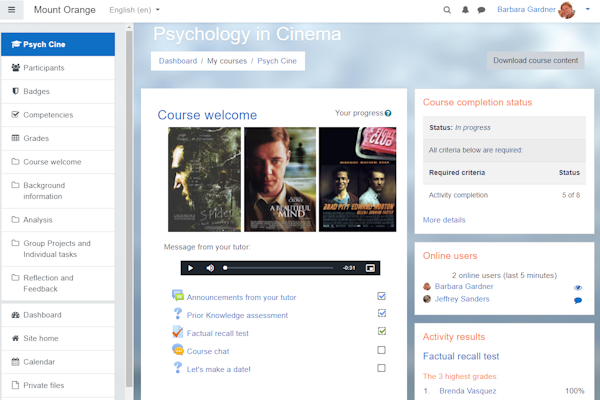Open the Your progress help icon
600x400 pixels.
(388, 113)
